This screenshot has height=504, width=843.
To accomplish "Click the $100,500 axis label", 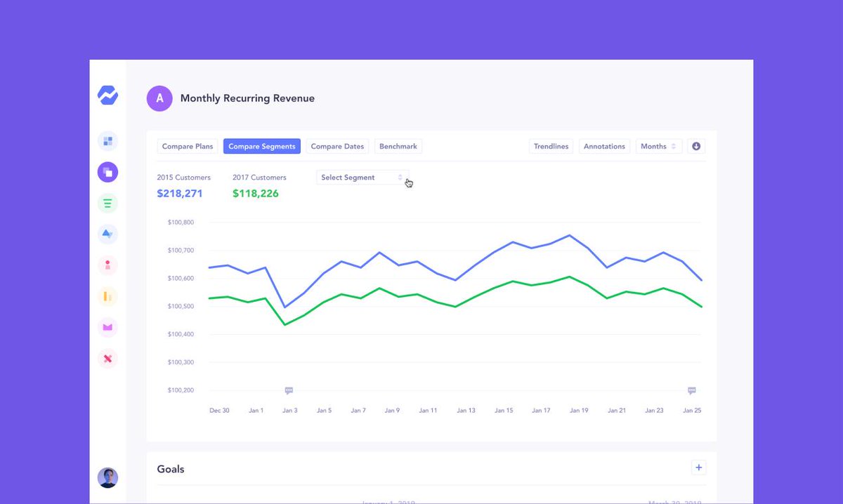I will point(181,306).
